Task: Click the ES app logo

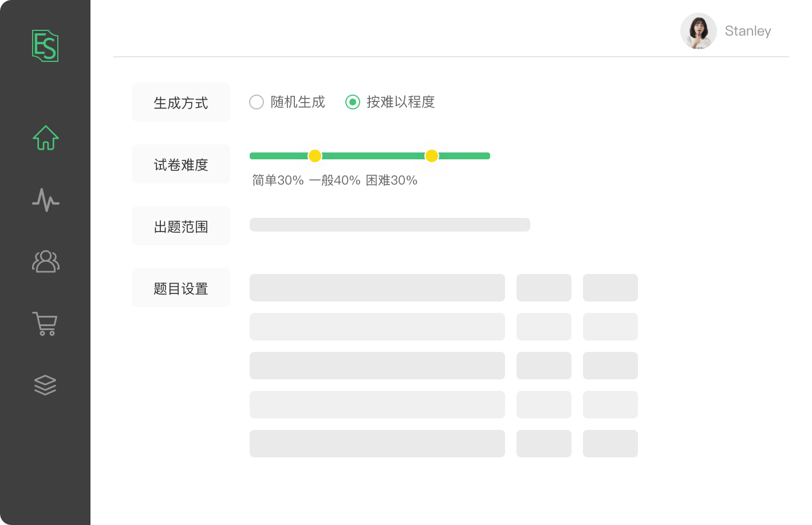Action: pos(45,46)
